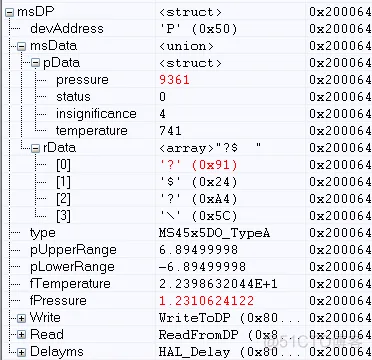Select the temperature member name

(x=92, y=131)
